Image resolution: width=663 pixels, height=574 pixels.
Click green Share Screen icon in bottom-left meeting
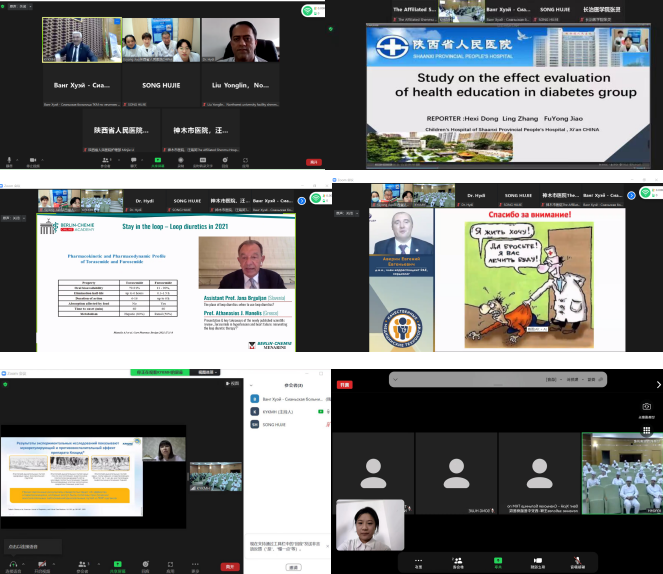point(118,562)
